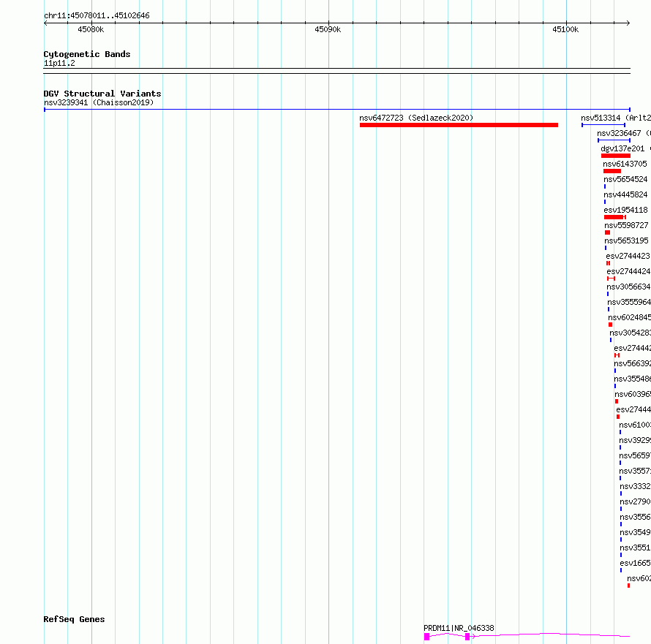Open the esv1954118 variant label
This screenshot has height=644, width=651.
625,210
